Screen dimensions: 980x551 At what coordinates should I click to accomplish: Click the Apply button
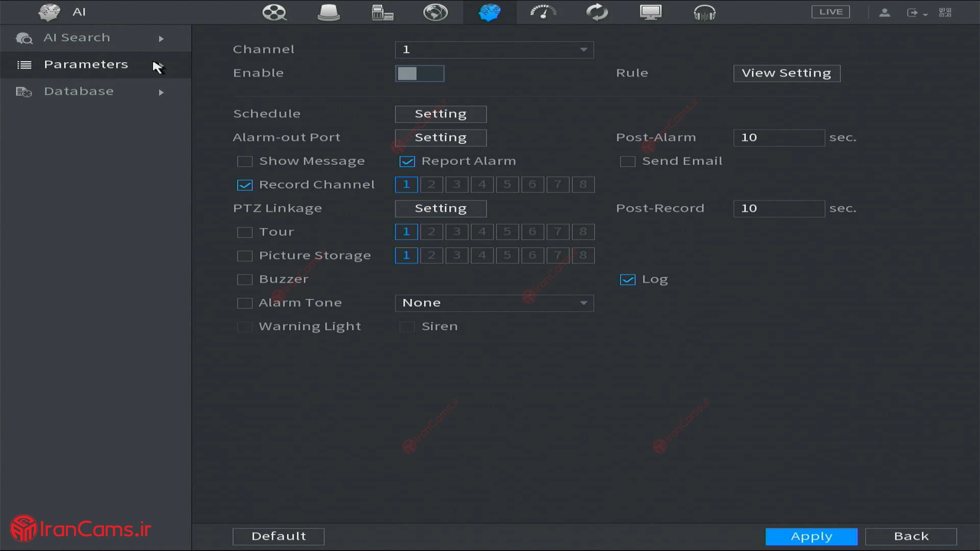pos(811,537)
